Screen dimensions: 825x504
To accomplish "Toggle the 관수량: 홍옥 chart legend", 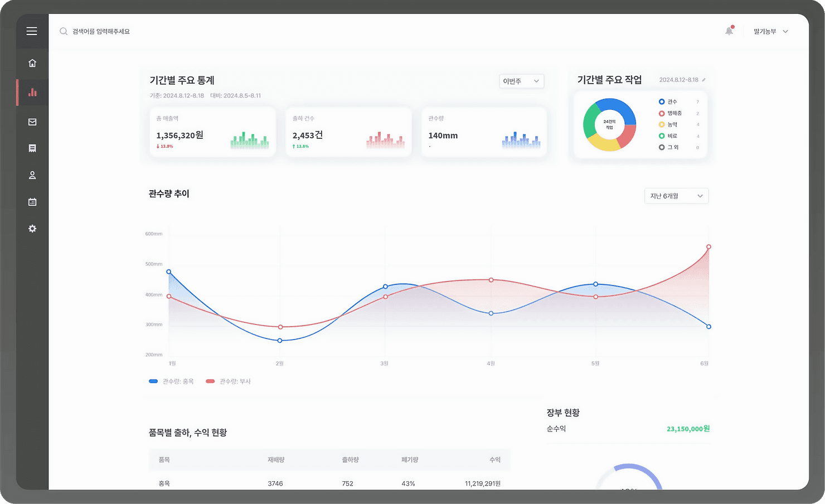I will tap(171, 381).
